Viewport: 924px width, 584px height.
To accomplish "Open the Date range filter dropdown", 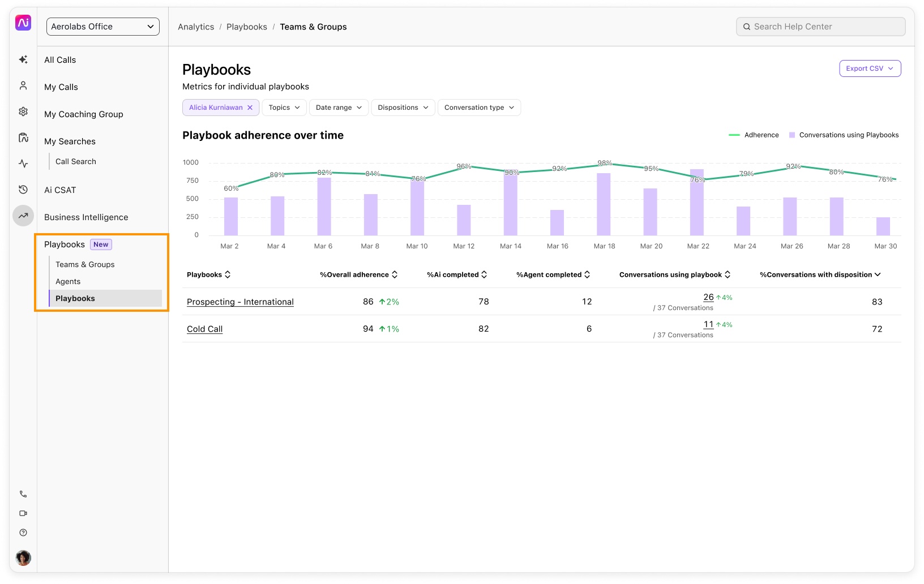I will pyautogui.click(x=339, y=108).
